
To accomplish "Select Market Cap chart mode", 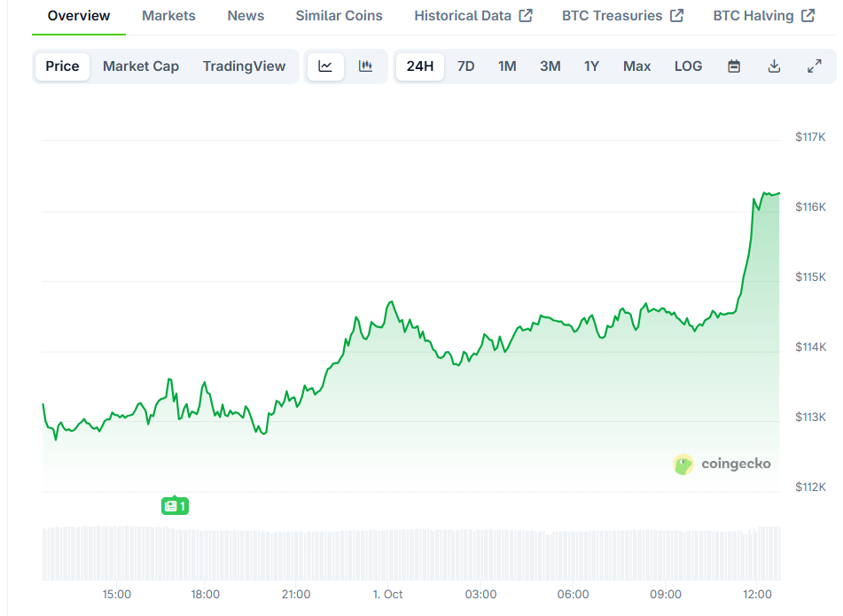I will pos(141,66).
